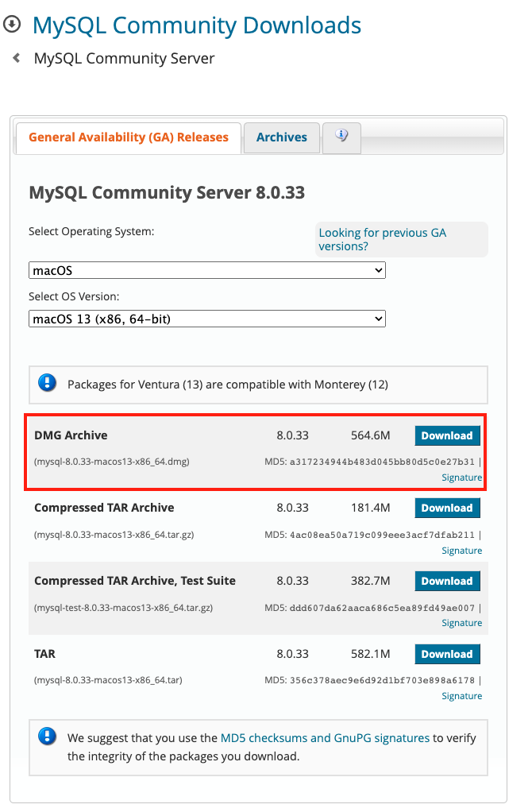The image size is (532, 812).
Task: Click the MD5 value 356c378aec9e6d92d1bf703e898a6178
Action: 382,680
